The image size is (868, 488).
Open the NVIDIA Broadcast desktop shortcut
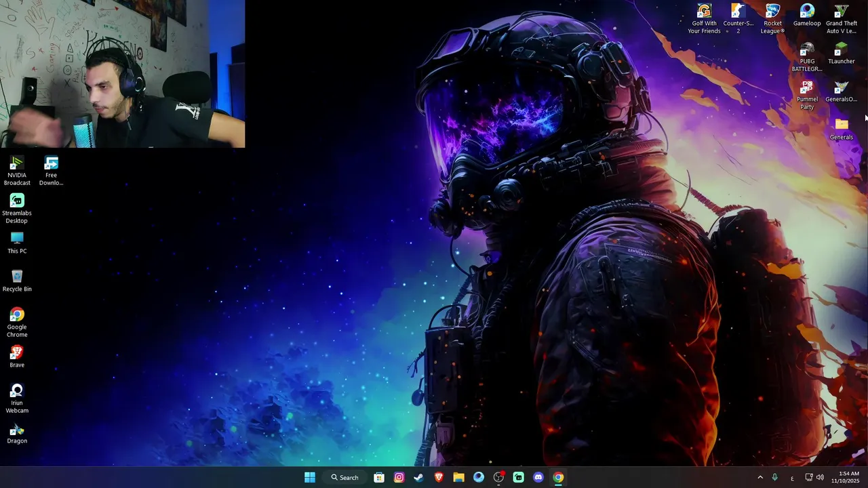tap(17, 171)
